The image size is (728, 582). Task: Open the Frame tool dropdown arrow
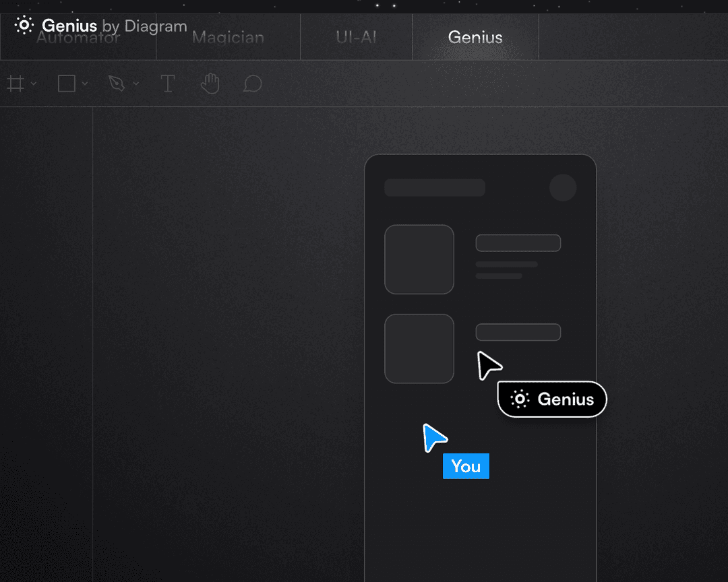coord(34,84)
